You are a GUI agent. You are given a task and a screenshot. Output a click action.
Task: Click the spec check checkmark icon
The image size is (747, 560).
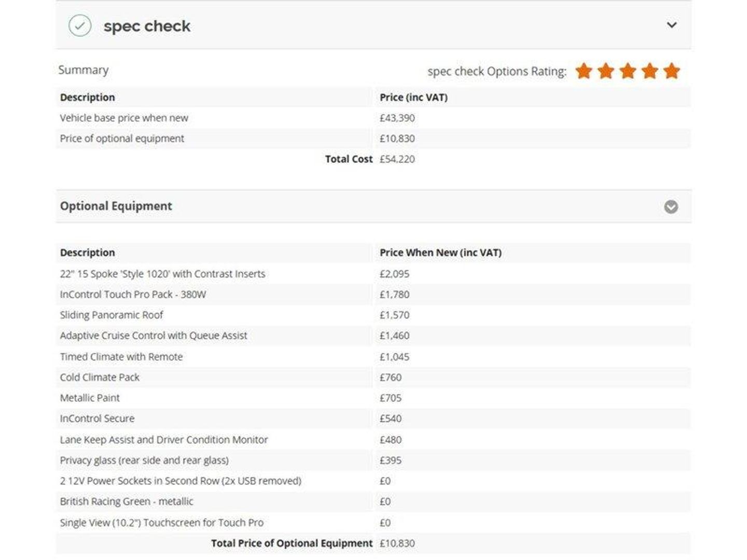coord(80,25)
